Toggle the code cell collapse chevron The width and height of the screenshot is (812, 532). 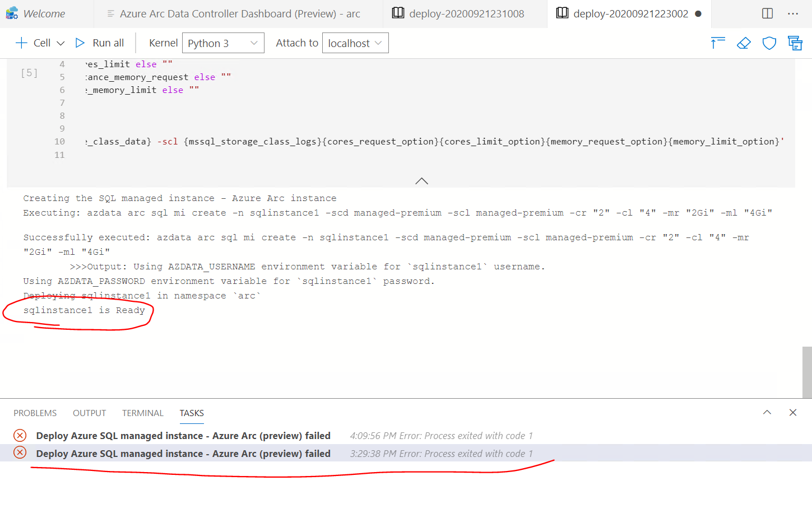(x=421, y=180)
